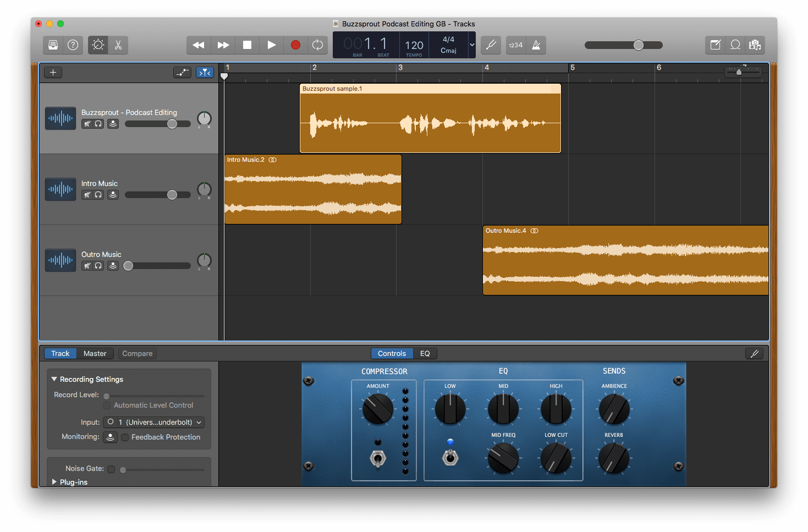
Task: Mute the Intro Music track
Action: (87, 194)
